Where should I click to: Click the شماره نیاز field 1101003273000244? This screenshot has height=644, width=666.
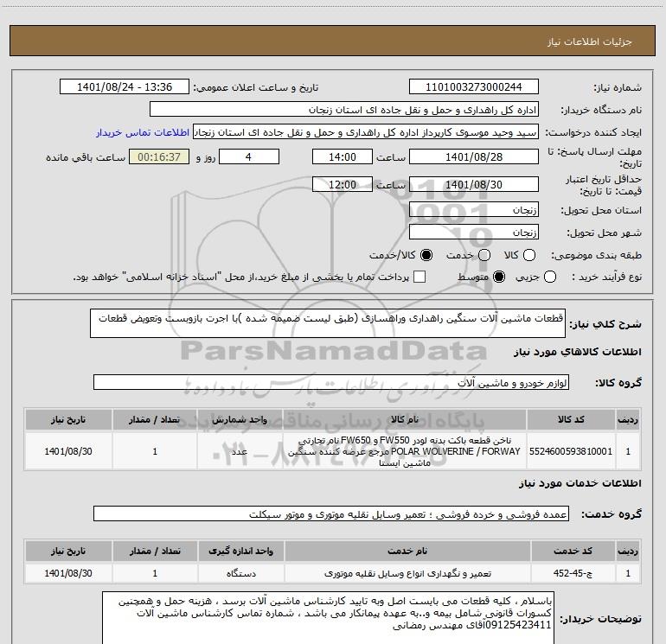click(474, 87)
